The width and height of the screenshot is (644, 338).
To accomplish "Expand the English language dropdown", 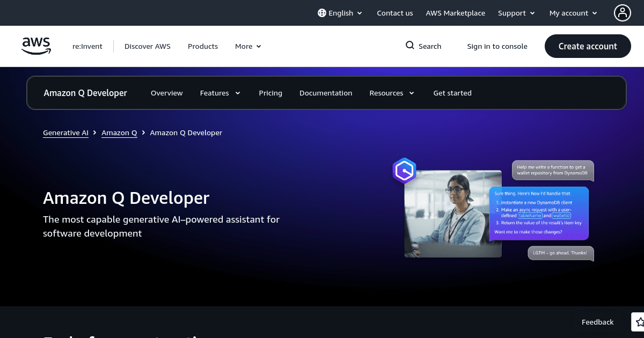I will (340, 13).
